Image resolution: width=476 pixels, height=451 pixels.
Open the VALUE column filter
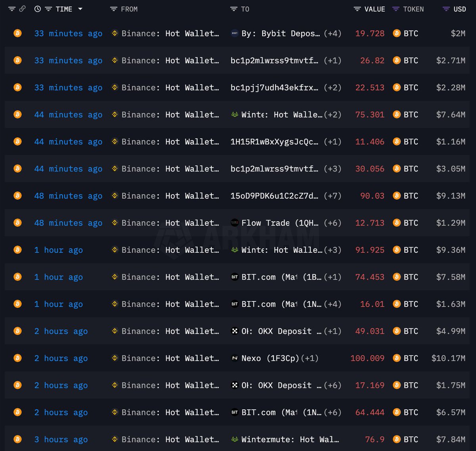pos(357,9)
